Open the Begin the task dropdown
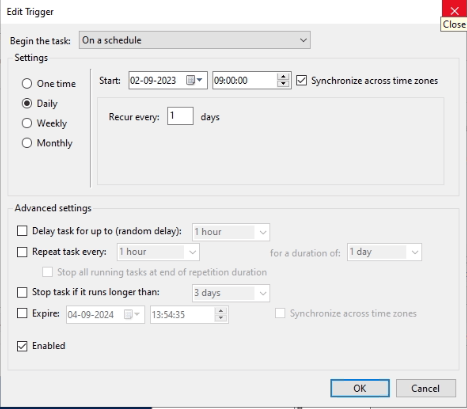The image size is (467, 409). [195, 40]
